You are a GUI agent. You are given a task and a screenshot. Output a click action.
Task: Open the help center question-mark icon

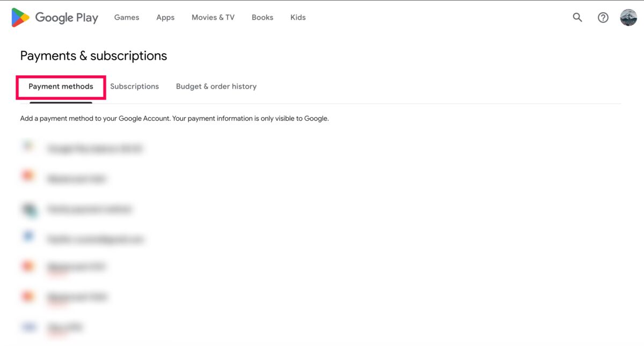(x=603, y=17)
